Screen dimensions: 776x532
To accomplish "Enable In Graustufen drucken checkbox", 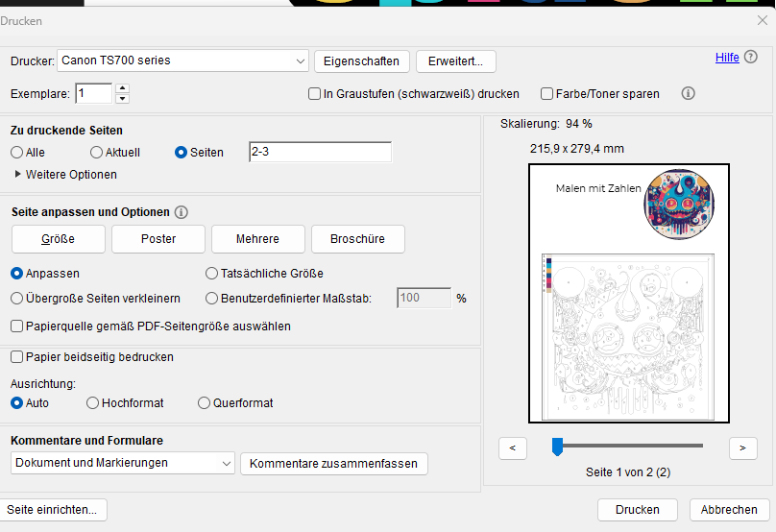I will click(315, 94).
